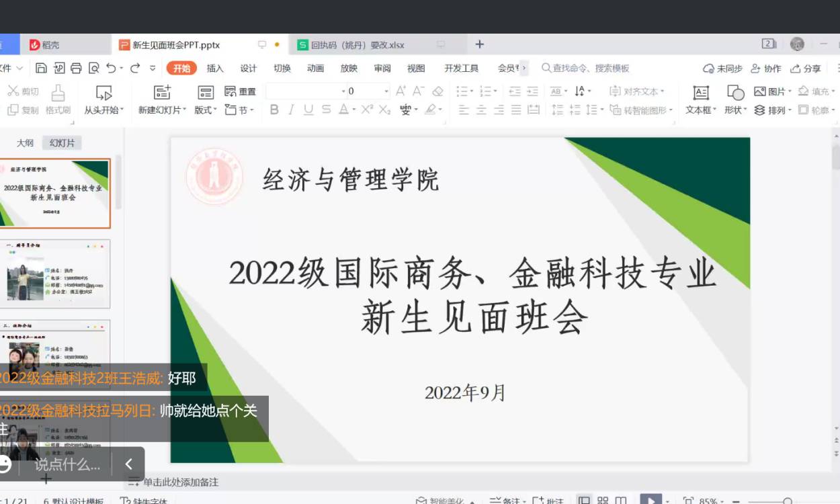Expand the 排列 arrange dropdown

click(773, 110)
